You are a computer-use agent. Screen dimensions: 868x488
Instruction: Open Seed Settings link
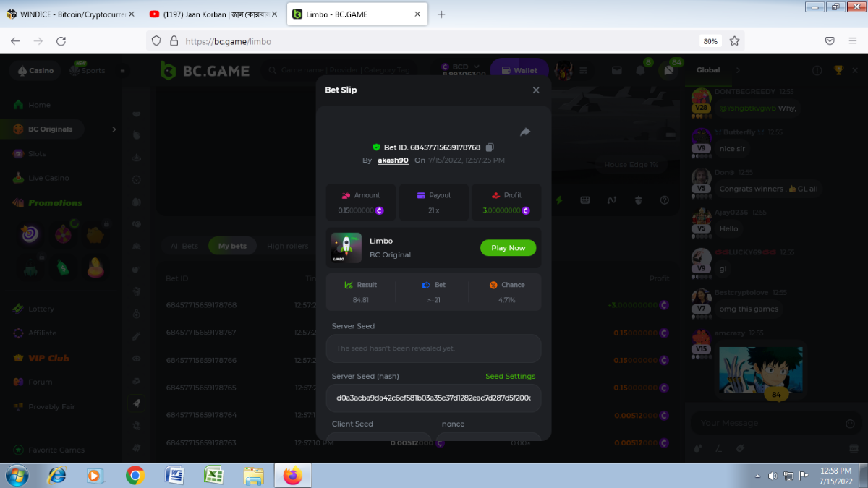pos(510,377)
